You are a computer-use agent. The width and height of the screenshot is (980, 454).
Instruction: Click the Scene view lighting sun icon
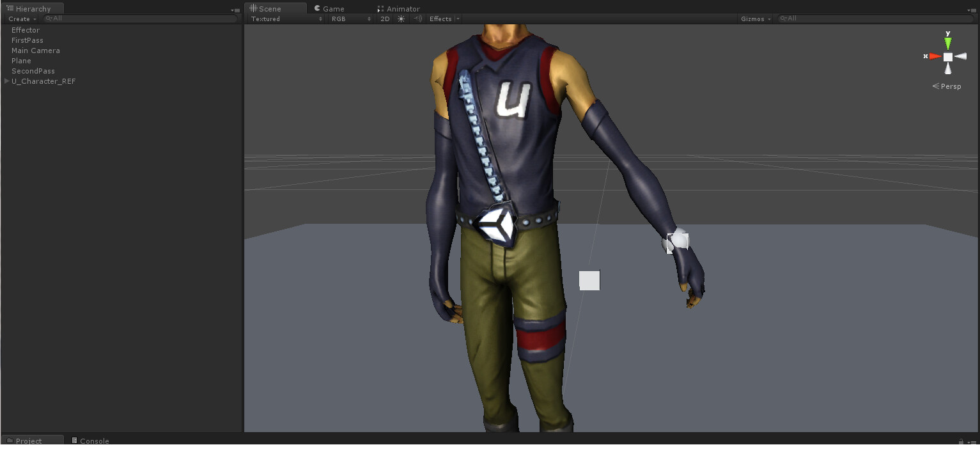pyautogui.click(x=401, y=19)
